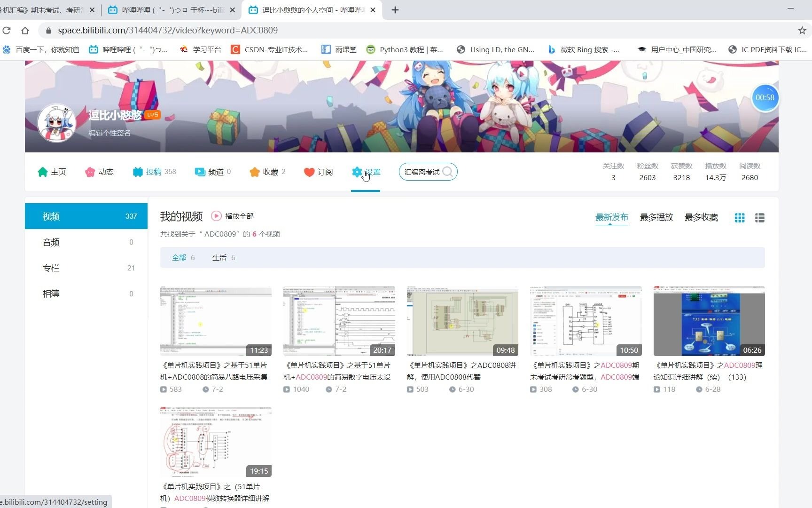Filter by 生活 6 category
This screenshot has width=812, height=508.
coord(224,258)
